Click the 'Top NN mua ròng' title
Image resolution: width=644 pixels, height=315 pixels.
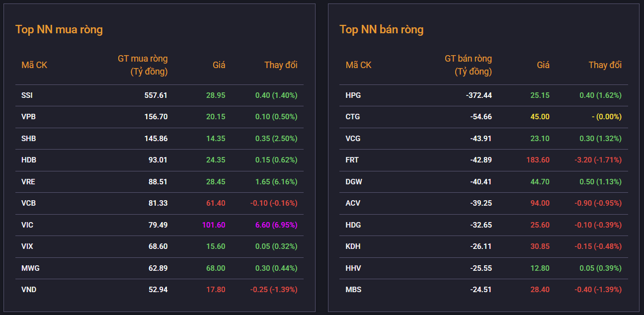[59, 29]
